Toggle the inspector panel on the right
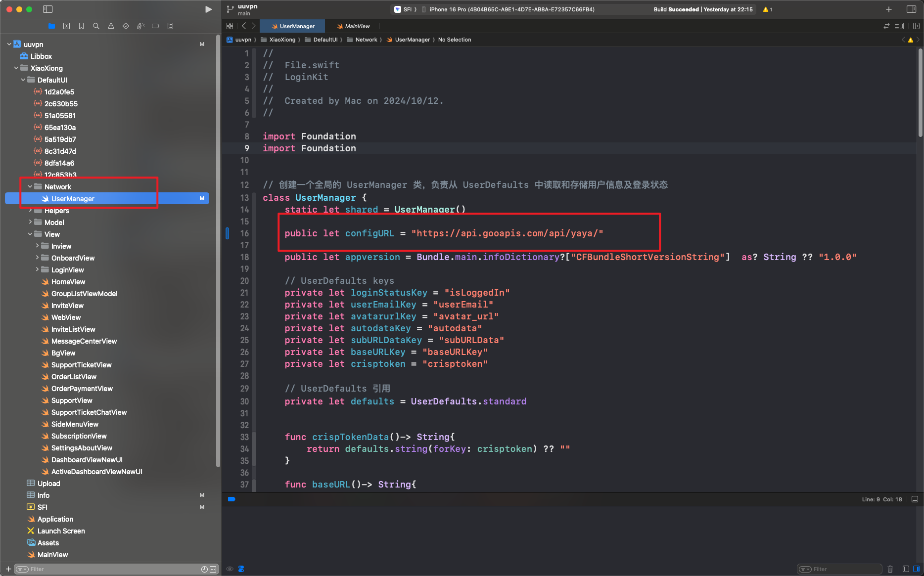Screen dimensions: 924x576 911,9
